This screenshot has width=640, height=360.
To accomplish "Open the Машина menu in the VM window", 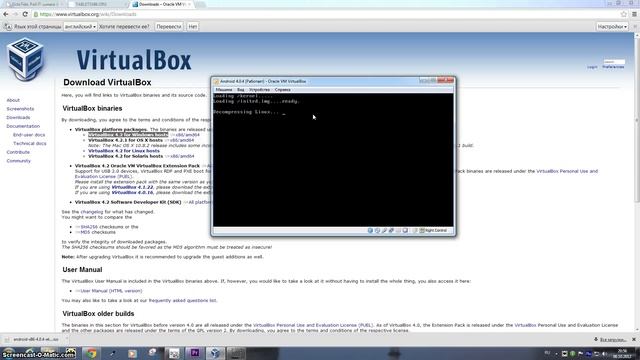I will 224,89.
